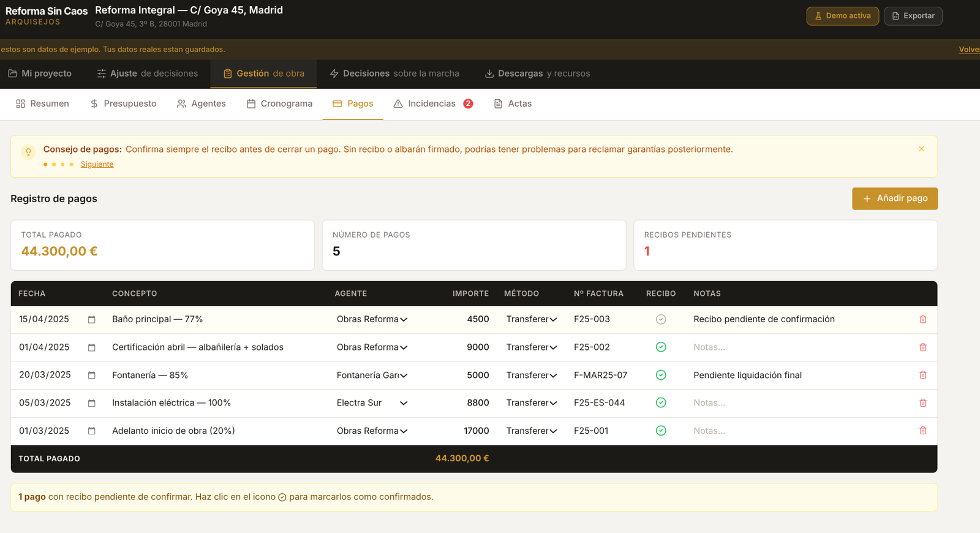Viewport: 980px width, 533px height.
Task: Open calendar picker for 15/04/2025 date
Action: [92, 320]
